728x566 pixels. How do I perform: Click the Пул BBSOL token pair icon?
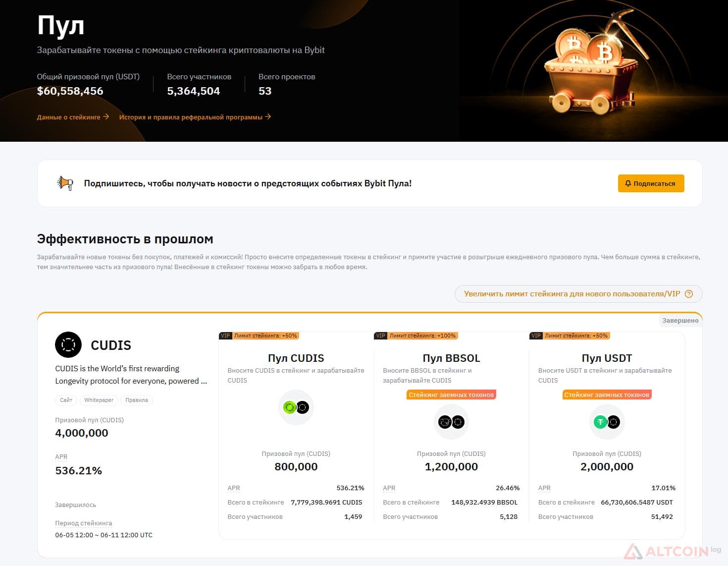(x=451, y=422)
